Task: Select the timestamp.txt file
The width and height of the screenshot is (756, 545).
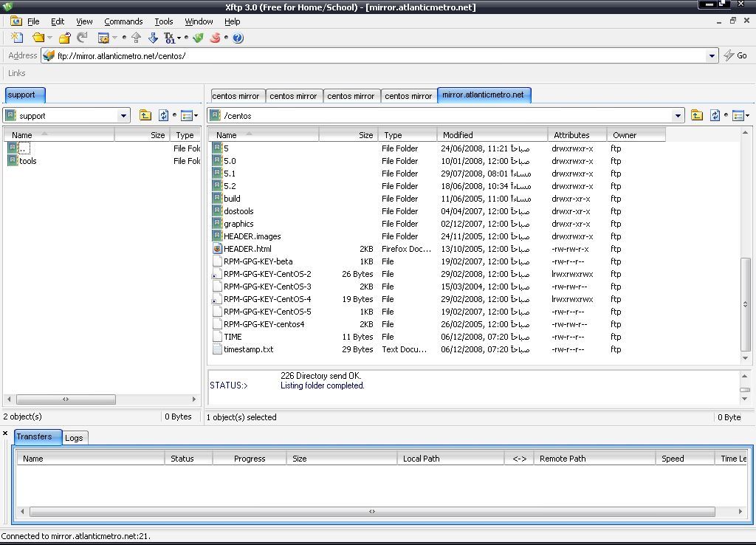Action: coord(244,349)
